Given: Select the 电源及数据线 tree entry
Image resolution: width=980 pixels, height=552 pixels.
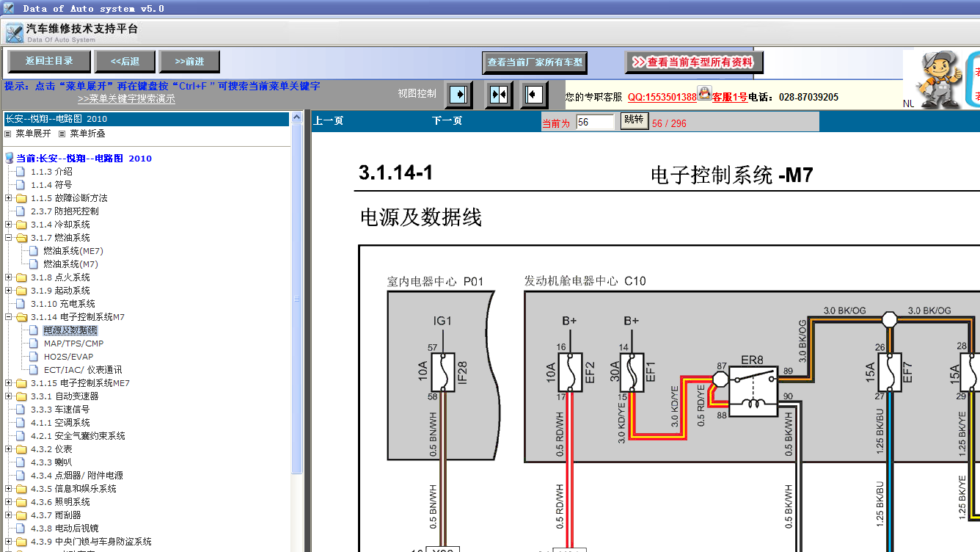Looking at the screenshot, I should (x=70, y=330).
